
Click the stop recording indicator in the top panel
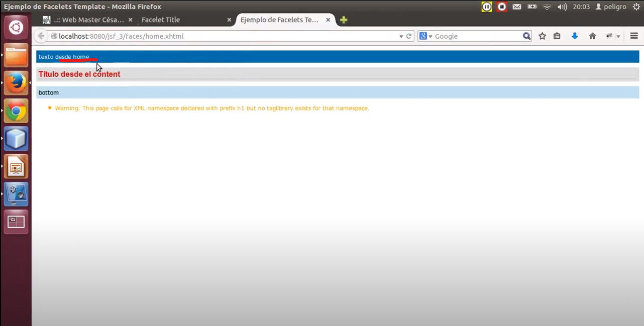[x=502, y=7]
